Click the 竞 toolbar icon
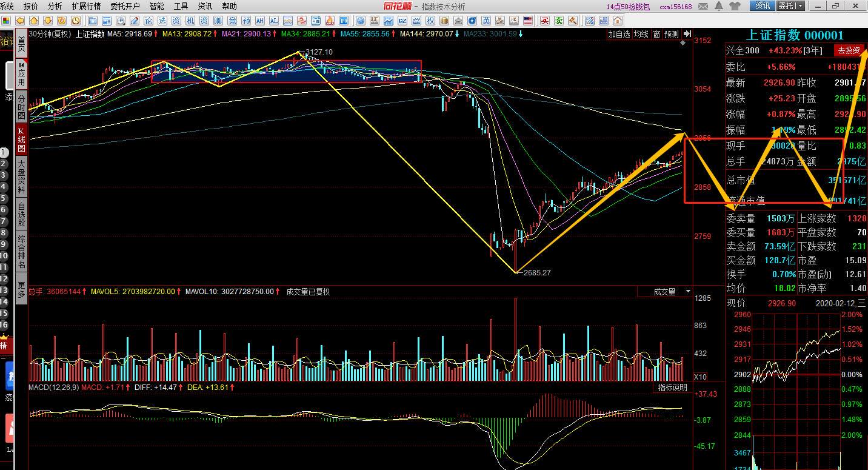 (x=232, y=21)
